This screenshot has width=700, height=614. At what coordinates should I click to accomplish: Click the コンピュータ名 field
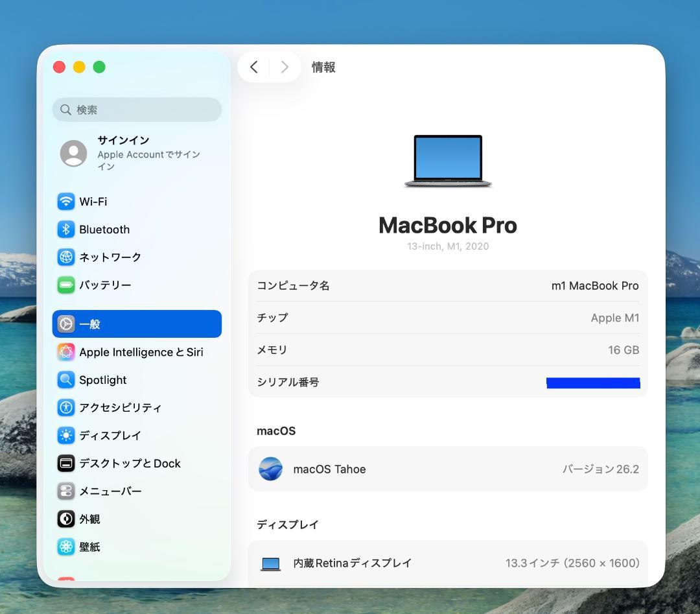click(x=447, y=286)
